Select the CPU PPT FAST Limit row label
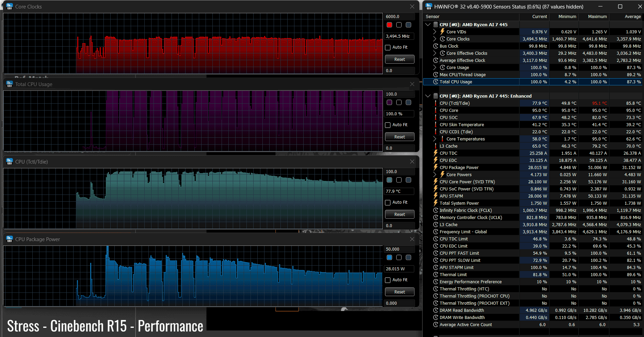 click(459, 253)
